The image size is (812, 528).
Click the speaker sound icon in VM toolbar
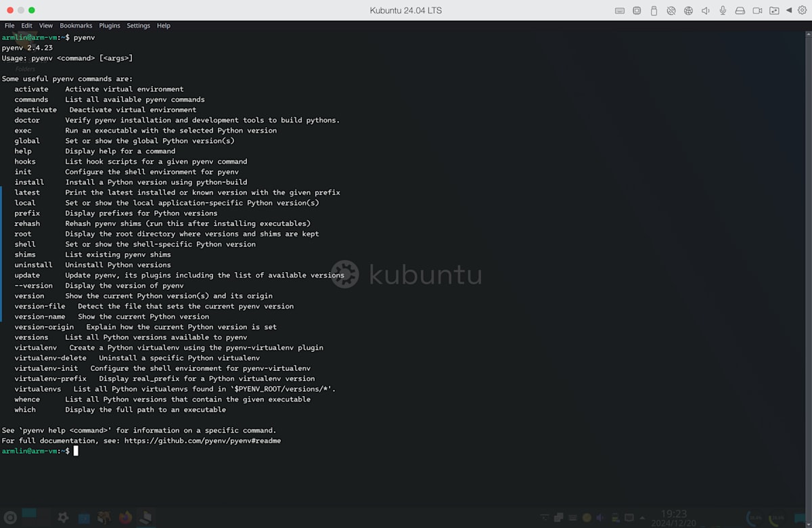[x=706, y=11]
